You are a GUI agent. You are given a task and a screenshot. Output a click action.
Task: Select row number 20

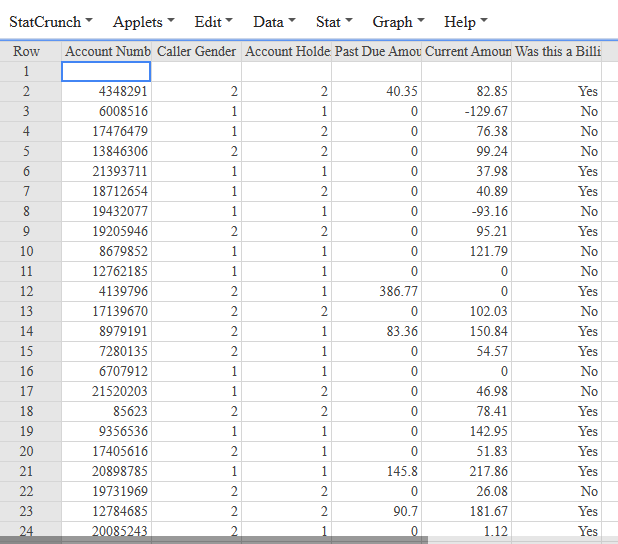tap(31, 451)
